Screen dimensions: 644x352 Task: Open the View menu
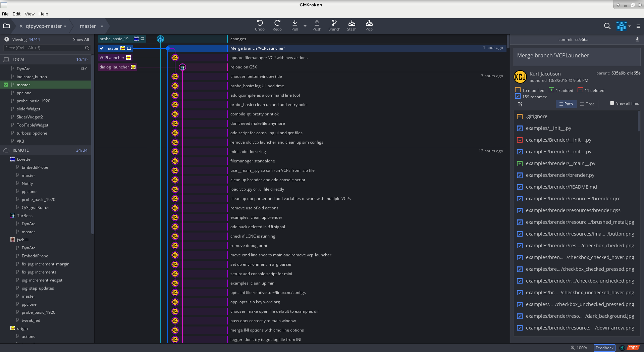(30, 14)
